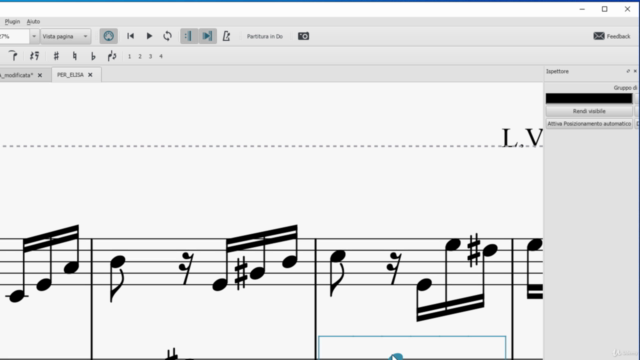Apply flat accidental

click(93, 56)
